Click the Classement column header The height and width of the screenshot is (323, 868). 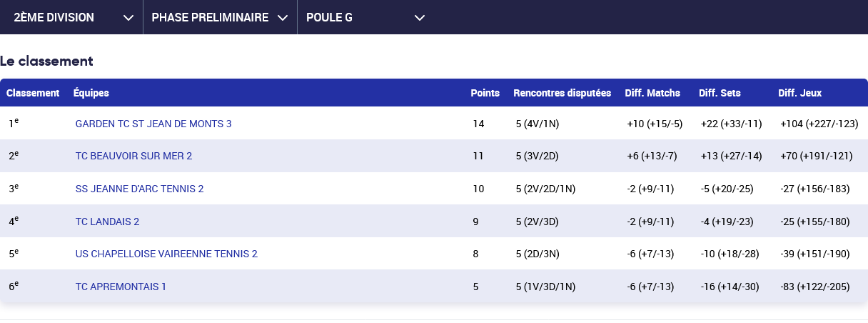click(33, 93)
